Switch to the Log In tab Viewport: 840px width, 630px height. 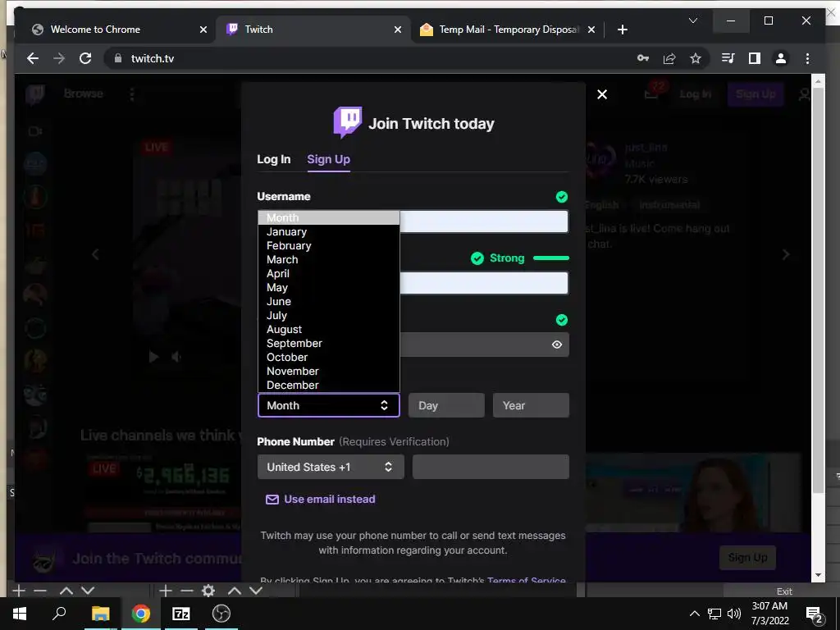274,160
